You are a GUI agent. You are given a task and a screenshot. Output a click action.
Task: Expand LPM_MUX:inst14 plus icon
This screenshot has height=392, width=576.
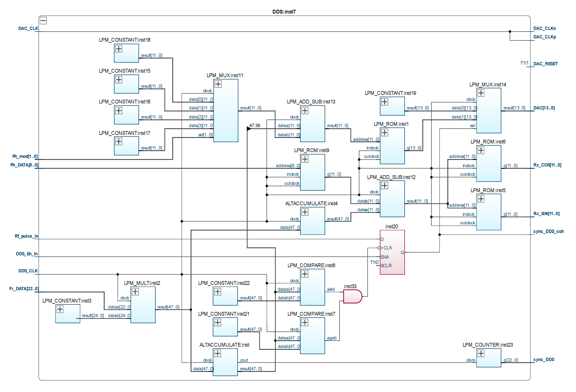coord(481,93)
